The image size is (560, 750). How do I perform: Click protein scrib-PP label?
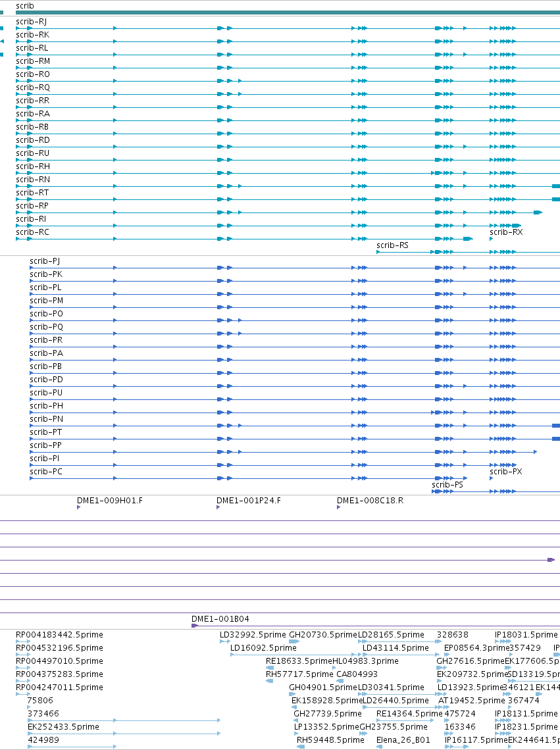tap(46, 445)
